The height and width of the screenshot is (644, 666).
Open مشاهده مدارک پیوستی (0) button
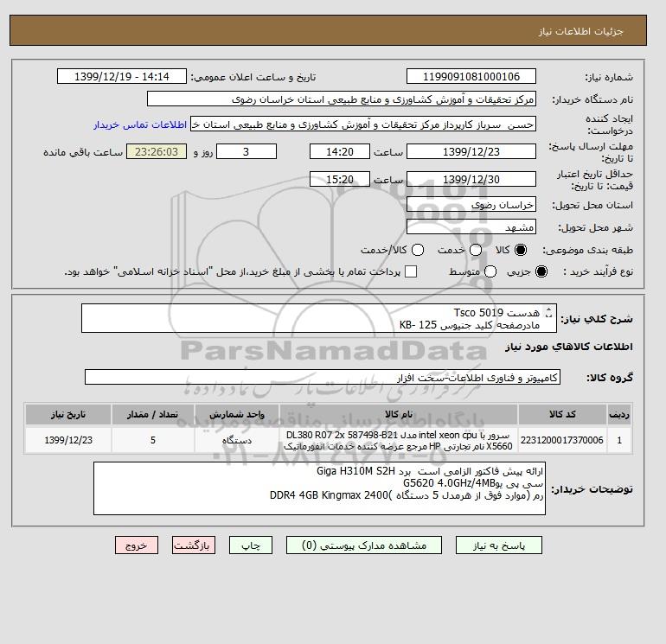364,545
